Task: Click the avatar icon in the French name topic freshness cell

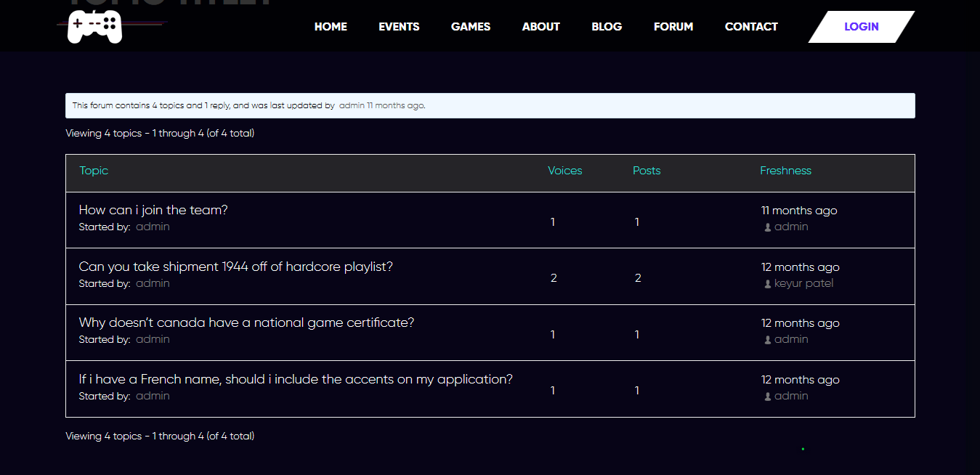Action: point(767,397)
